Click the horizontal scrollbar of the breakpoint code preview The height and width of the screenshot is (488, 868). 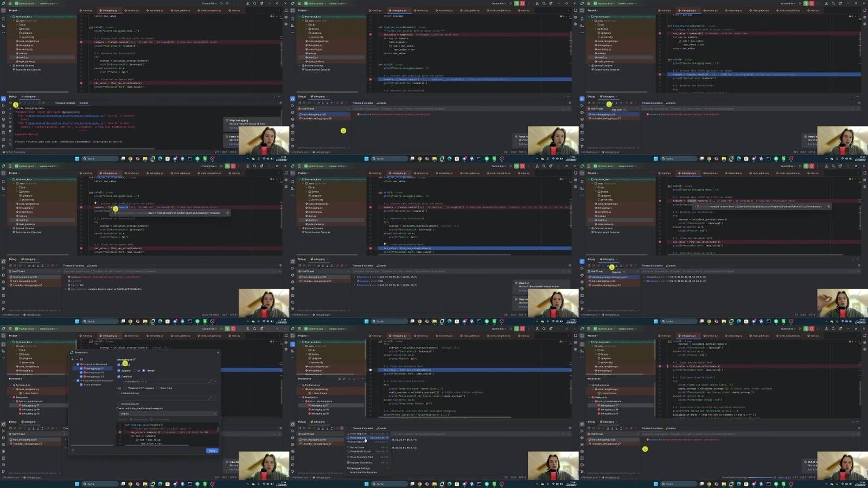pos(157,445)
